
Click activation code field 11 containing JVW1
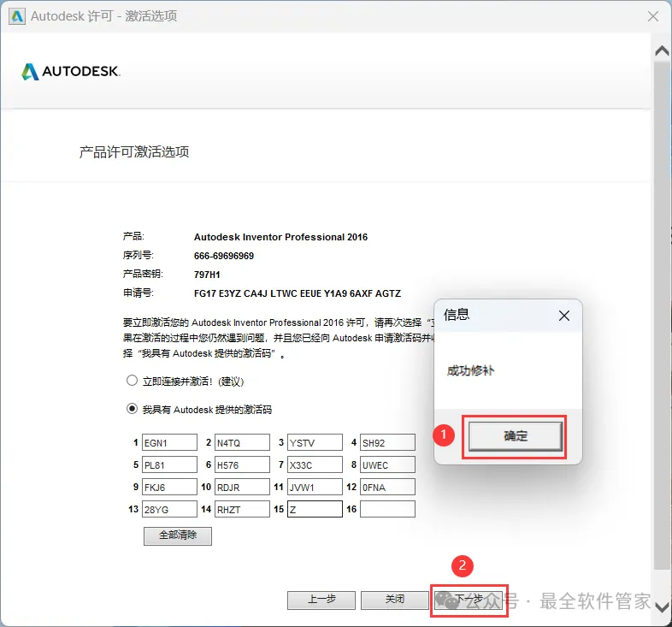click(x=315, y=488)
